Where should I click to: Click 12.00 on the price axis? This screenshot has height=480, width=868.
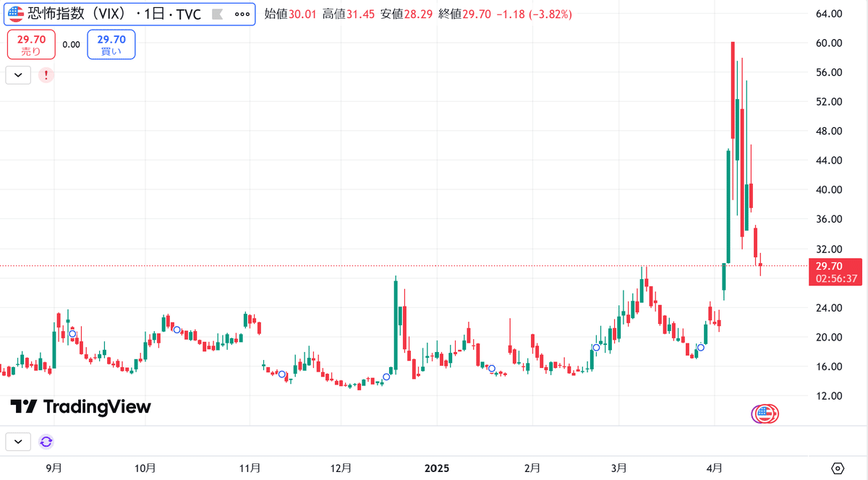(x=827, y=396)
